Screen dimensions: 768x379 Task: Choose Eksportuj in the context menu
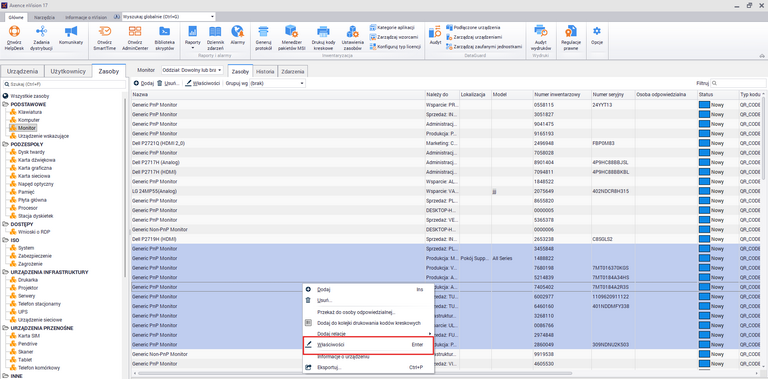(x=368, y=367)
